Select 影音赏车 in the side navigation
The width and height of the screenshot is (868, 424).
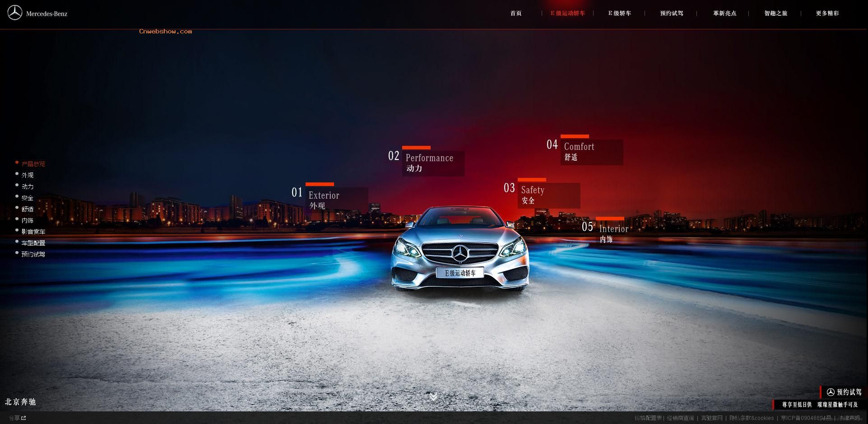coord(33,232)
